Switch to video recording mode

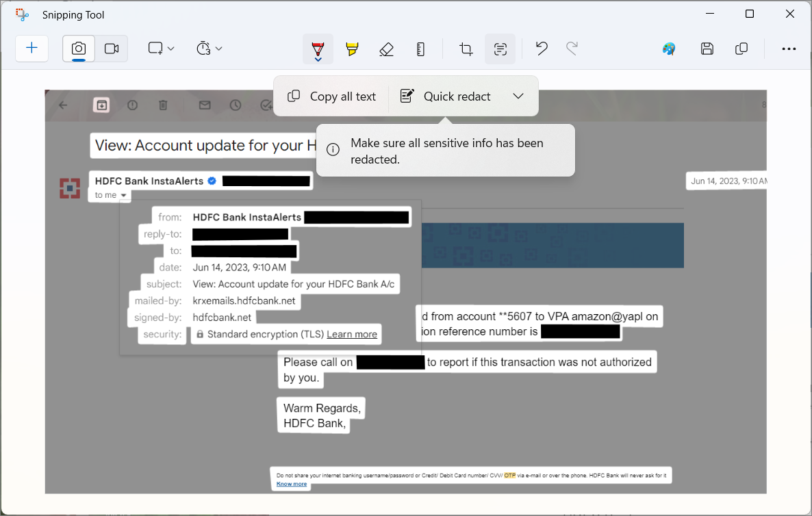pyautogui.click(x=112, y=49)
